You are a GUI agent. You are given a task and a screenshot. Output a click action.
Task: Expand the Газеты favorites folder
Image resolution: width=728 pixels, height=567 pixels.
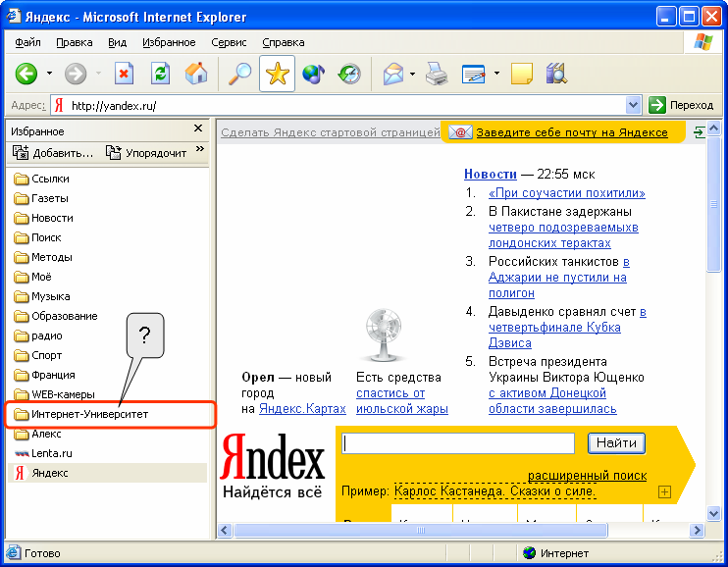pos(41,198)
